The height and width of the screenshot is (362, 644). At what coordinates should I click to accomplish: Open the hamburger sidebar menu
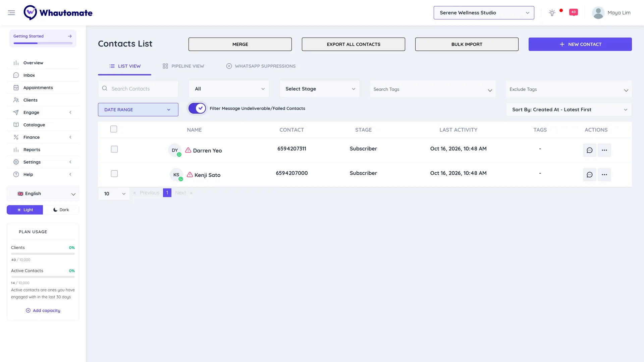(x=11, y=13)
